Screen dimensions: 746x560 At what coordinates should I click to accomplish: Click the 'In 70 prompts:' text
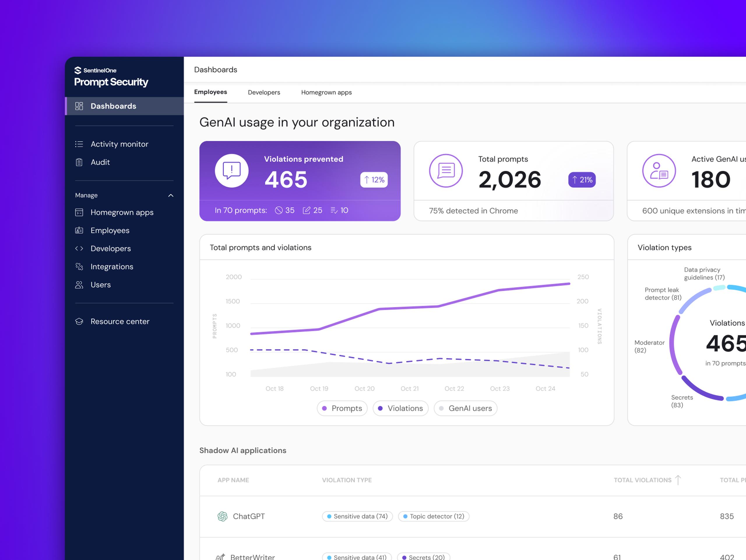click(x=241, y=210)
